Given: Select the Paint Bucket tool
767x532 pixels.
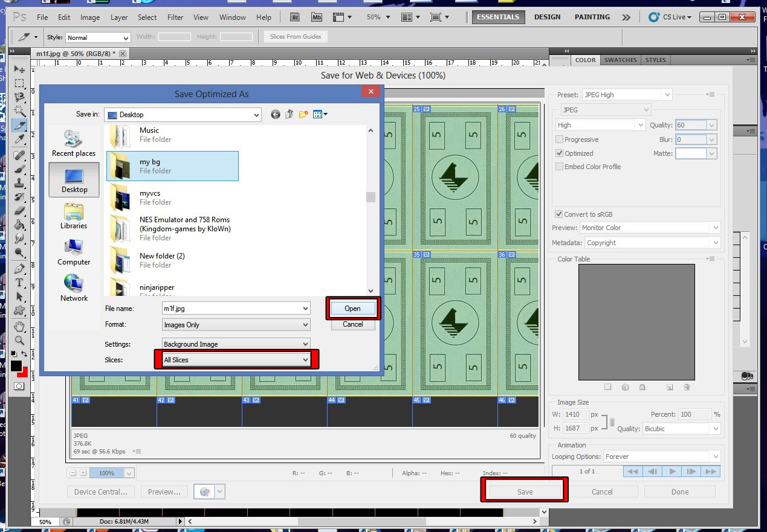Looking at the screenshot, I should click(19, 225).
